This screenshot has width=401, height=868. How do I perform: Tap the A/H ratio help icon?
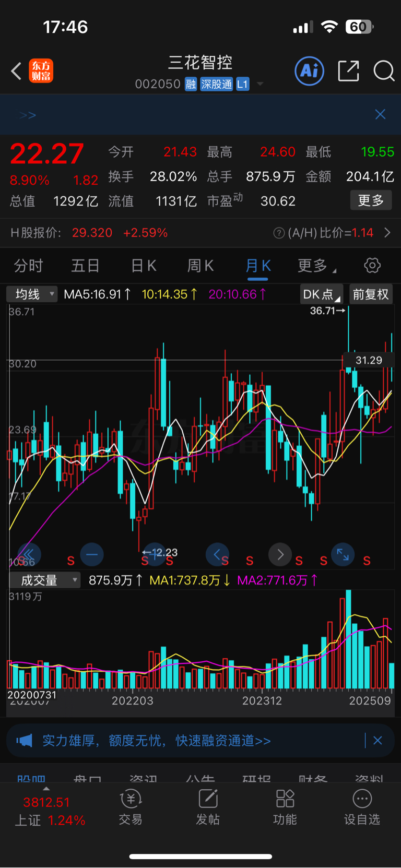(x=279, y=233)
